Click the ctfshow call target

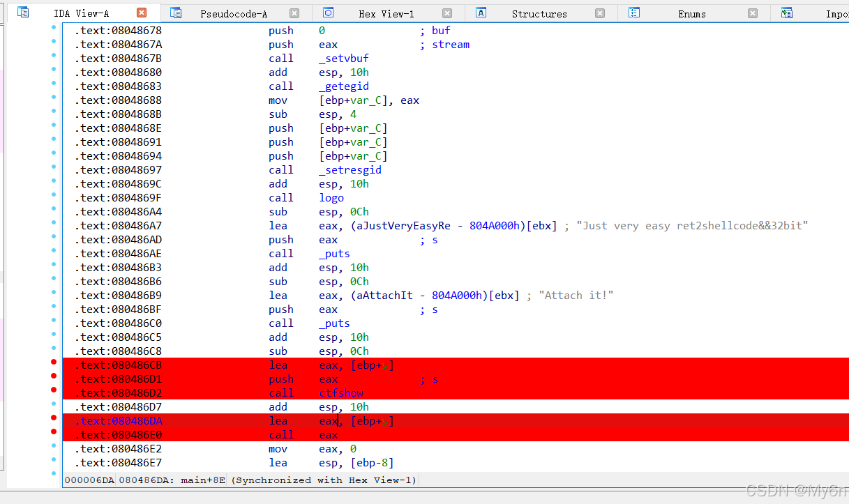(341, 393)
